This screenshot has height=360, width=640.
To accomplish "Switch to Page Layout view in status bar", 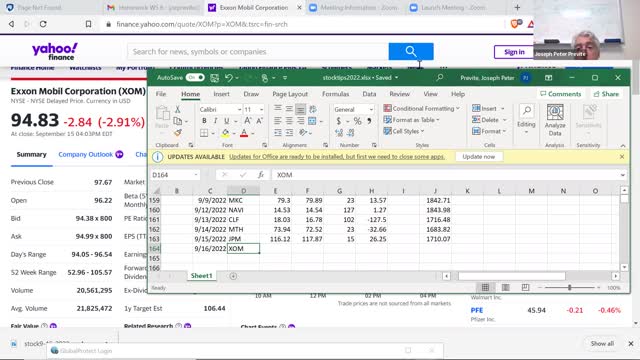I will [x=505, y=288].
